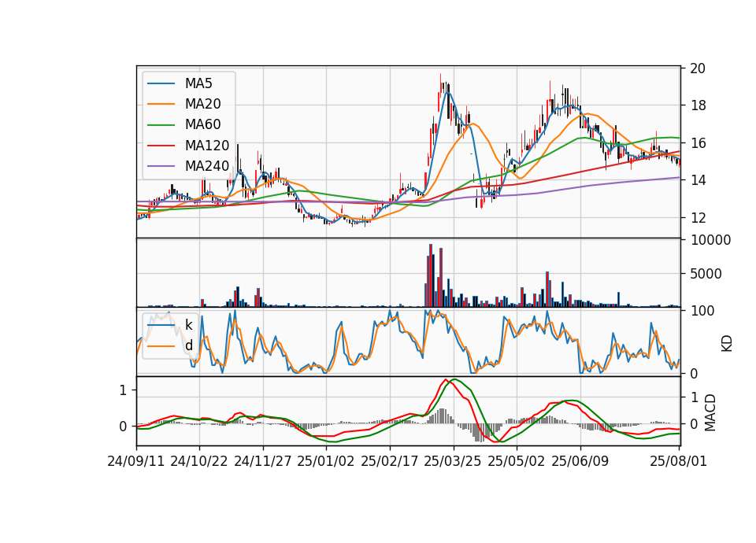Click the tallest volume bar in March 2025

coord(431,275)
